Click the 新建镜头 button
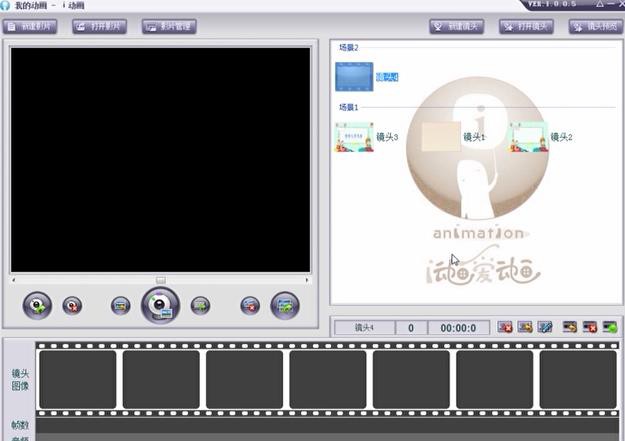This screenshot has width=625, height=441. pyautogui.click(x=457, y=27)
